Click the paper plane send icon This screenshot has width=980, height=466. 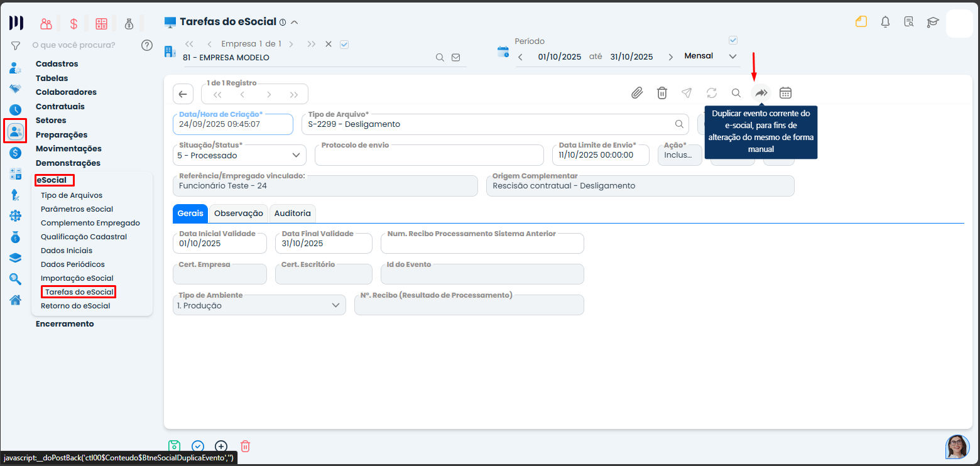point(687,93)
